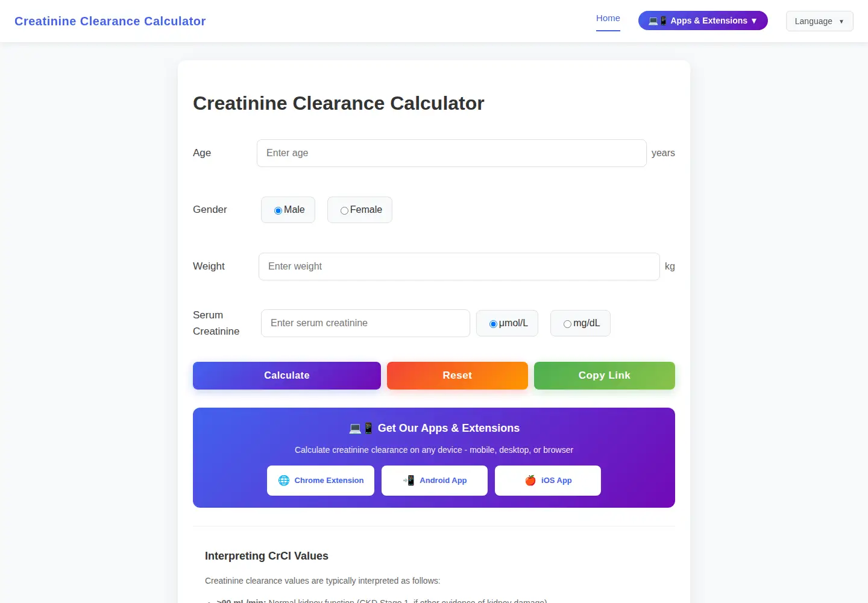Click the Interpreting CrCl Values heading

[266, 556]
